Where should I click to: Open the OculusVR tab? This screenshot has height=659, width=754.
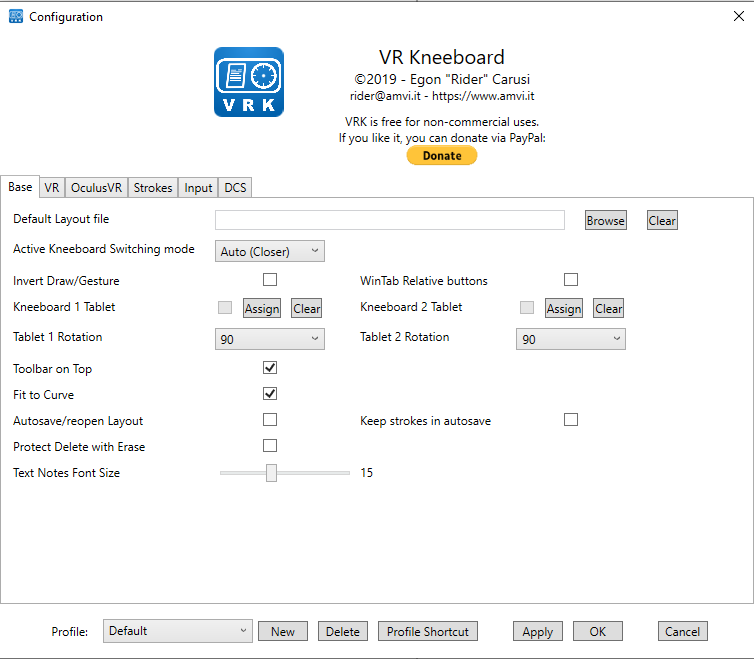[96, 188]
